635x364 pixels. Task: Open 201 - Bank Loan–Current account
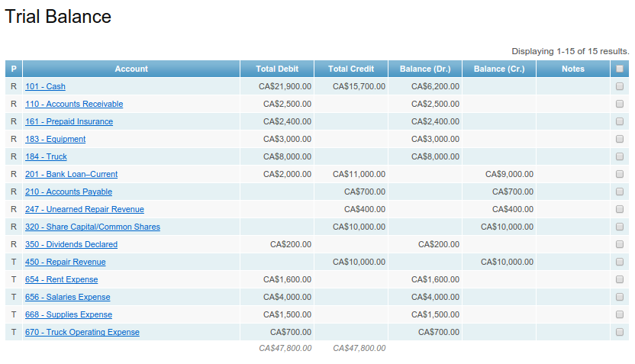point(71,174)
